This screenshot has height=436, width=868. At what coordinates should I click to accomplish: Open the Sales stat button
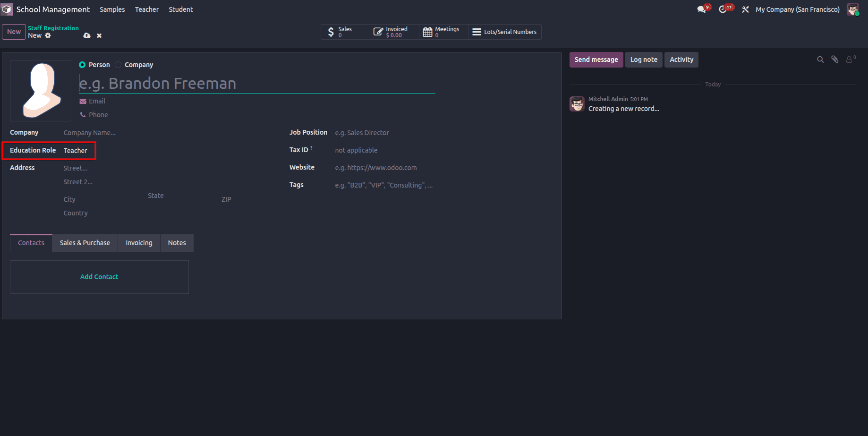[345, 32]
